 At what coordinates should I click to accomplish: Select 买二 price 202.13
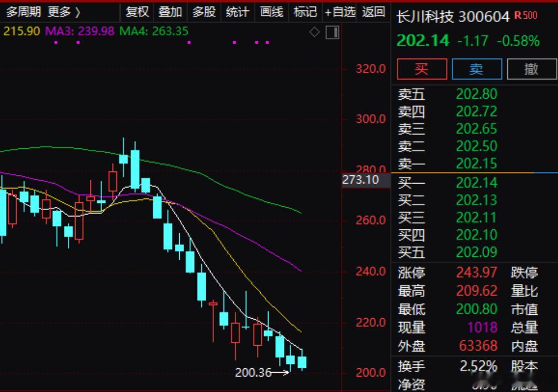coord(476,200)
